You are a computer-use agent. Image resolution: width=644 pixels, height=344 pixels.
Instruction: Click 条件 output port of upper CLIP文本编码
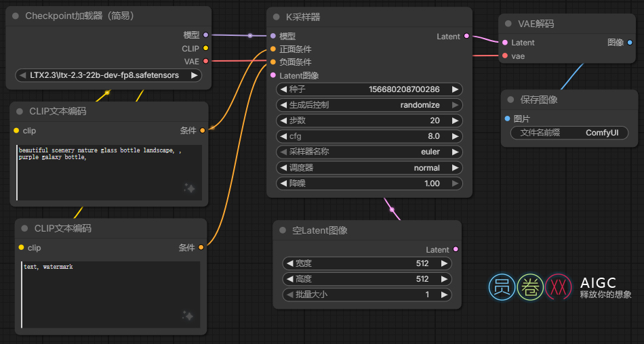(203, 131)
